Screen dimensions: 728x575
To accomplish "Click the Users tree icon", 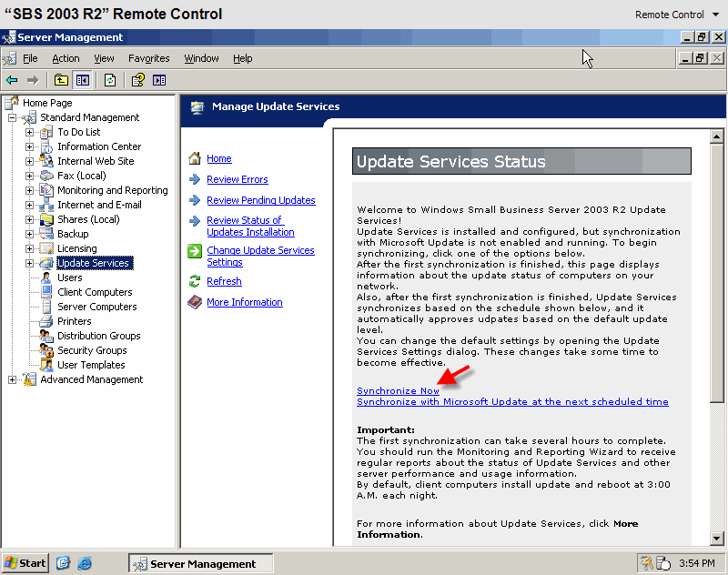I will pos(46,277).
